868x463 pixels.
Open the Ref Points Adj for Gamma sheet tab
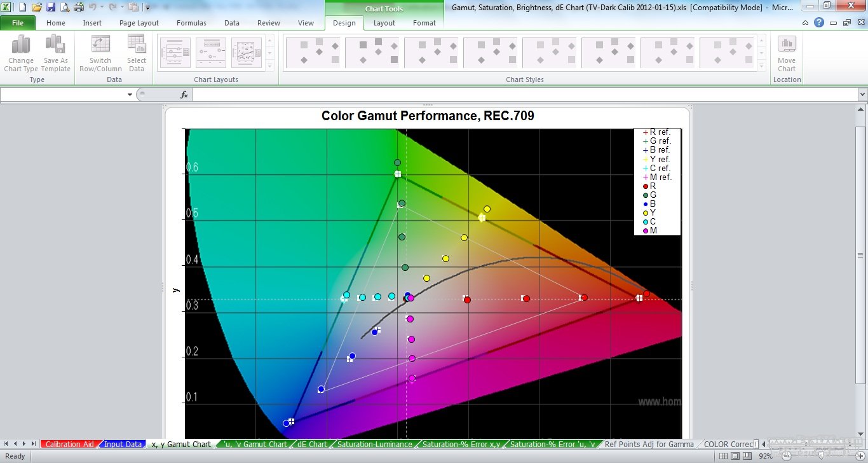click(x=649, y=444)
